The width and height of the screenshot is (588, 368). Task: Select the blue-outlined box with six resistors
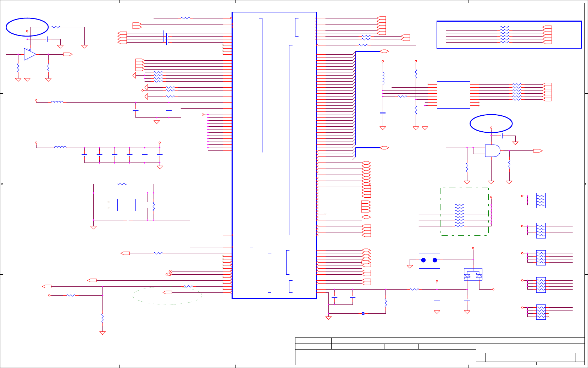point(509,34)
